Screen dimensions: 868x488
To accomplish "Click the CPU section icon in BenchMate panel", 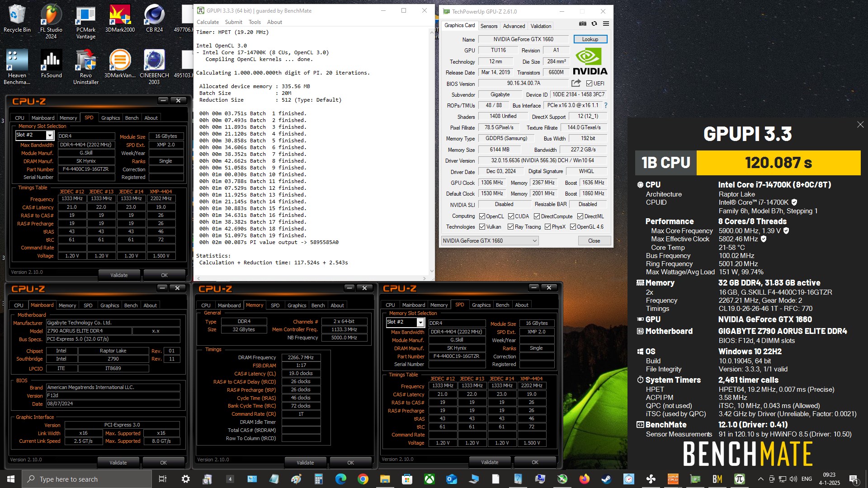I will coord(640,185).
